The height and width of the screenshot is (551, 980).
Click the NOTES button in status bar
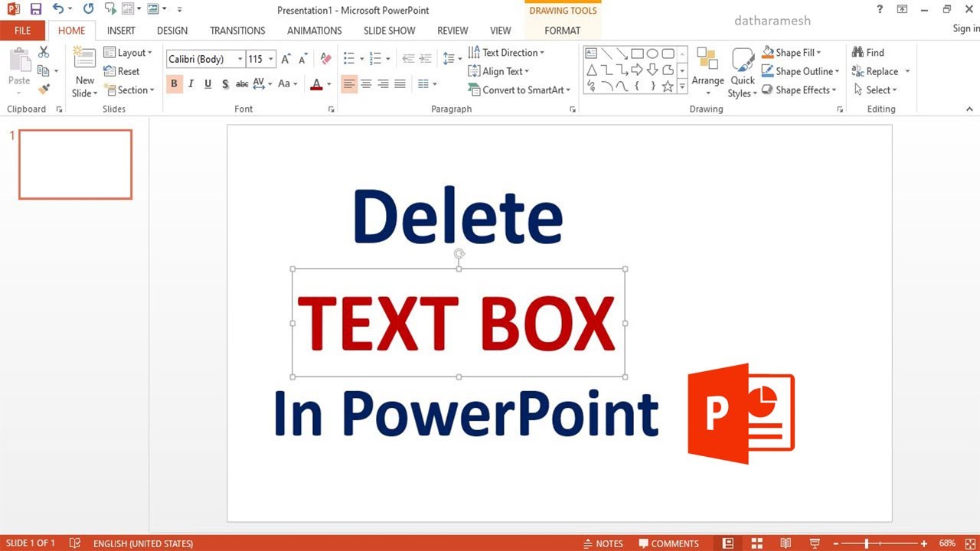click(603, 543)
